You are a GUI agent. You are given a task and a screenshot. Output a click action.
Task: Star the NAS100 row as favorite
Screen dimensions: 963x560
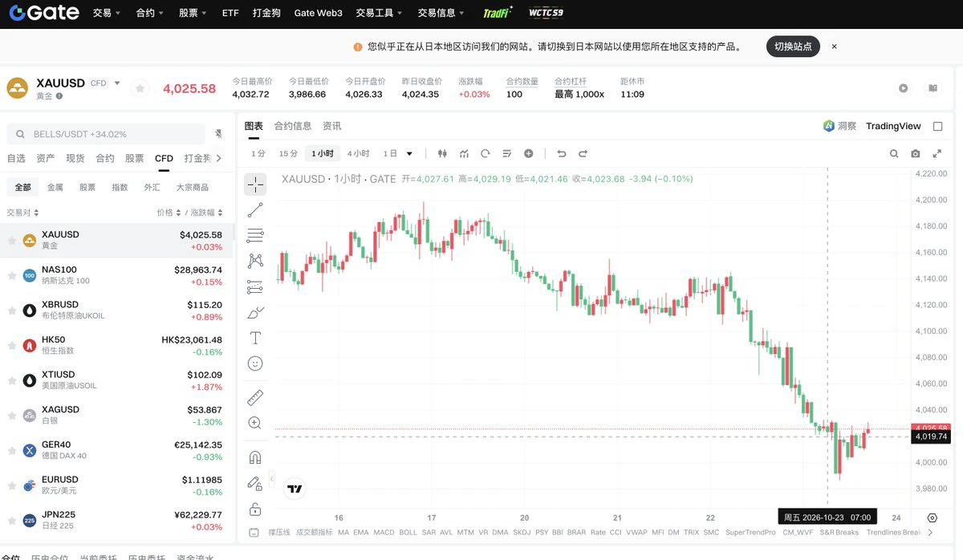12,275
